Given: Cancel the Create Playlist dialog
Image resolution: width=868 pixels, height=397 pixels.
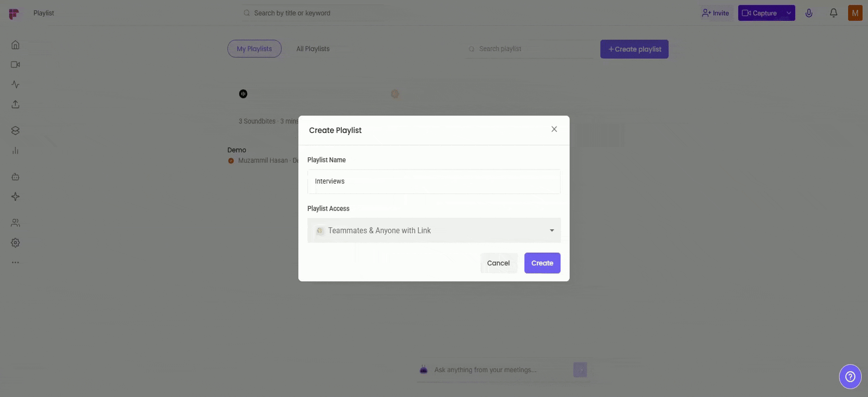Looking at the screenshot, I should pos(498,263).
